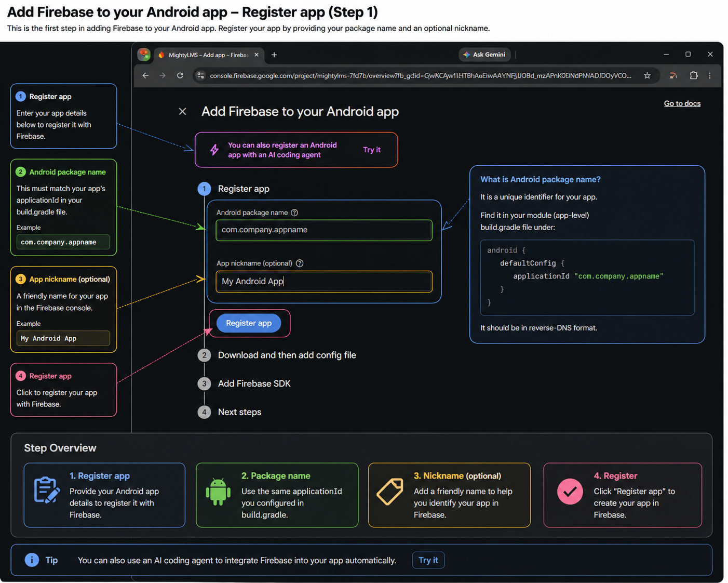The image size is (728, 583).
Task: Click Try it in AI agent banner
Action: pyautogui.click(x=372, y=150)
